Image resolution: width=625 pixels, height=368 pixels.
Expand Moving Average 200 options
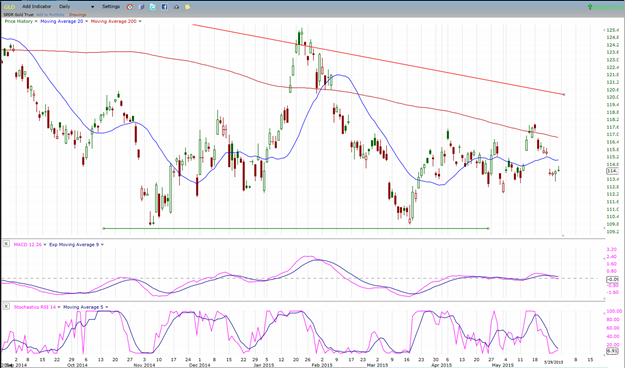140,22
